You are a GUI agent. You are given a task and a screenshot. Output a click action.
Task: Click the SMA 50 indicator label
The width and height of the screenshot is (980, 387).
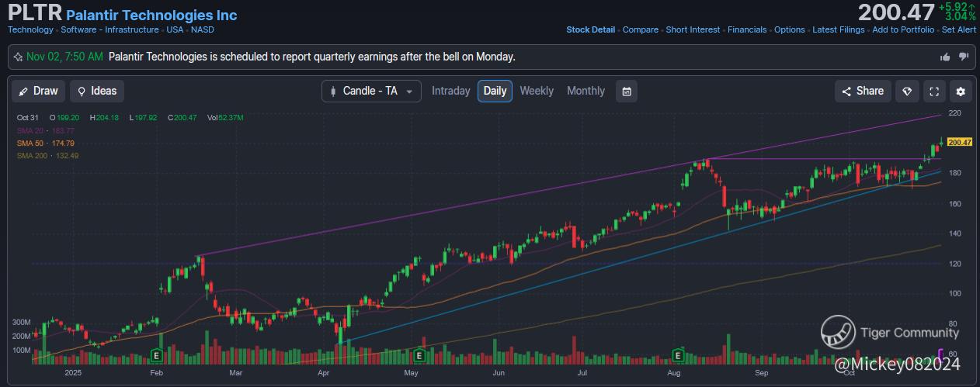(x=46, y=143)
